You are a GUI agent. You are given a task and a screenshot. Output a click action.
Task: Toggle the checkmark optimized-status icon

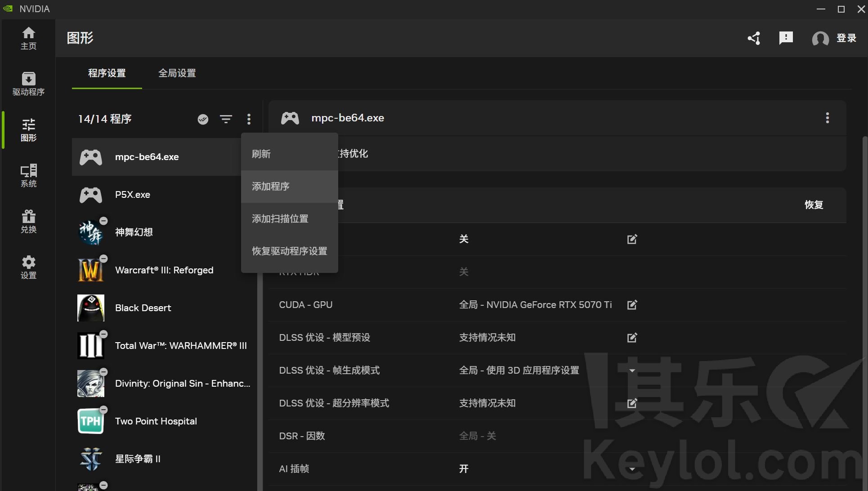(x=203, y=119)
